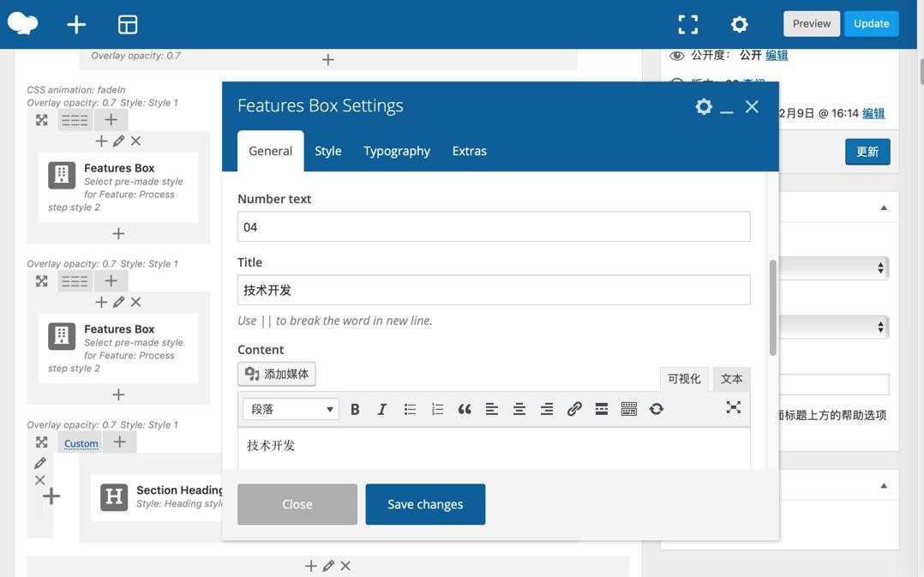Click the bulleted list icon
This screenshot has width=924, height=577.
point(410,409)
